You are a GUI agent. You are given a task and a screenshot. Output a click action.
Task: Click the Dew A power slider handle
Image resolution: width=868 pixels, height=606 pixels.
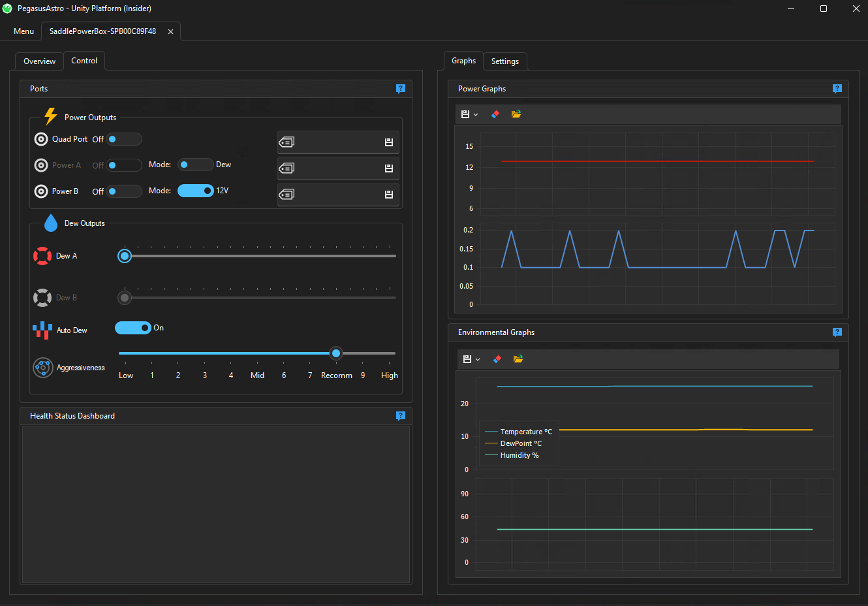[x=125, y=256]
